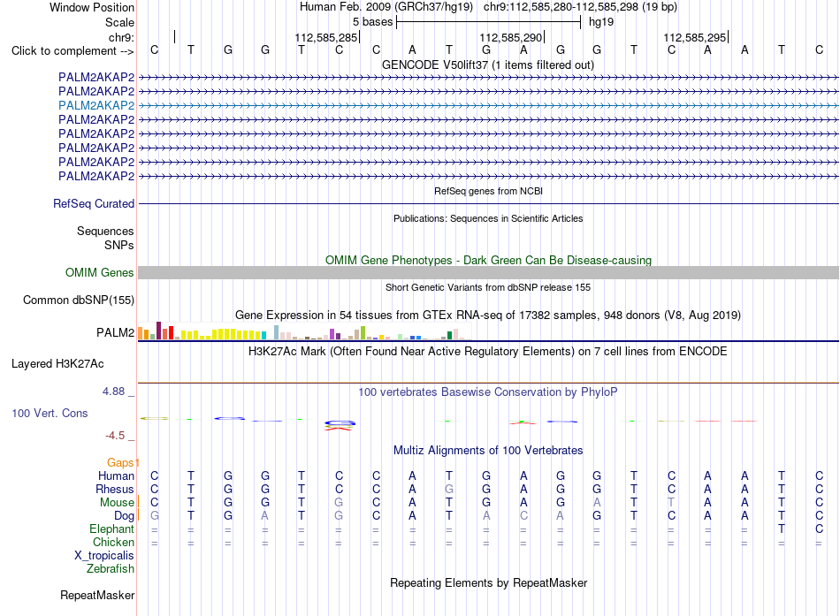Click the tall blue-red PhyloP conservation peak
840x616 pixels.
[x=340, y=425]
